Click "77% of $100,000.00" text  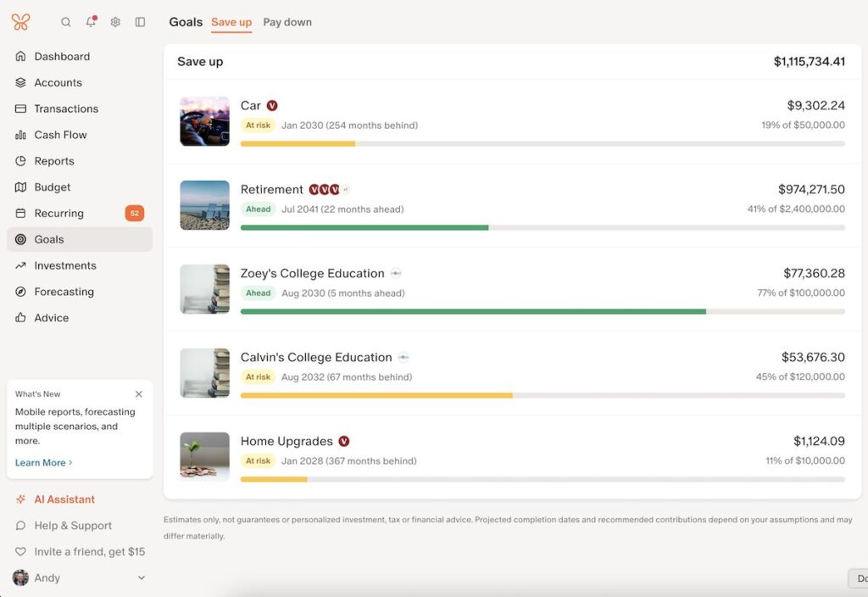(801, 293)
